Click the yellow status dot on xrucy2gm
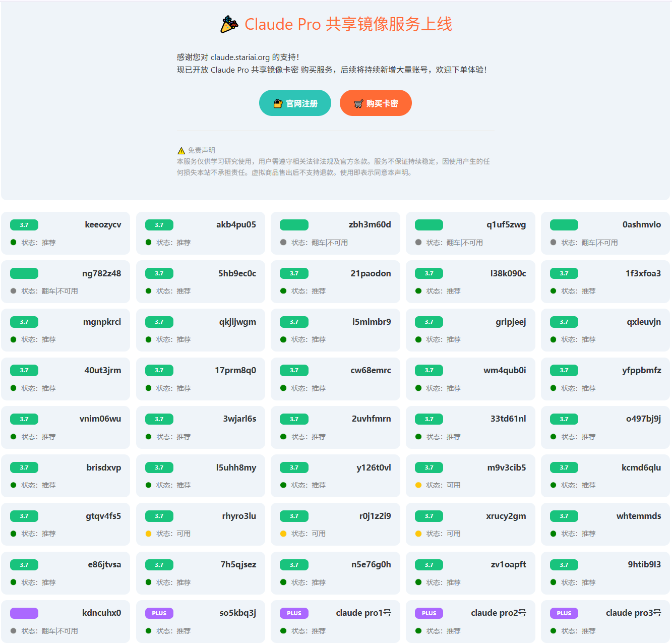 click(x=418, y=534)
